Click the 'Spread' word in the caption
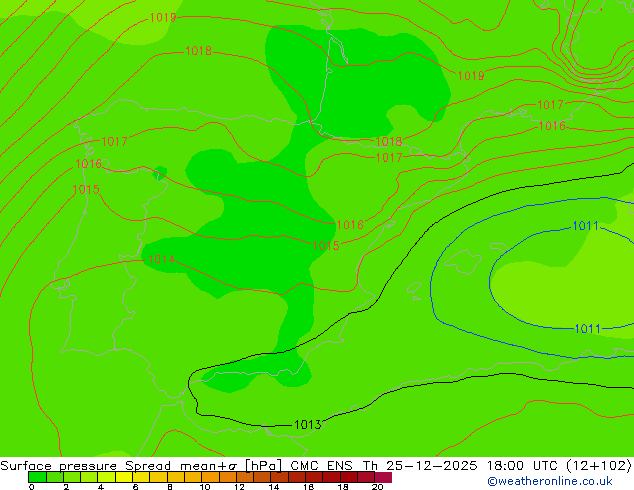This screenshot has width=634, height=490. pos(148,466)
